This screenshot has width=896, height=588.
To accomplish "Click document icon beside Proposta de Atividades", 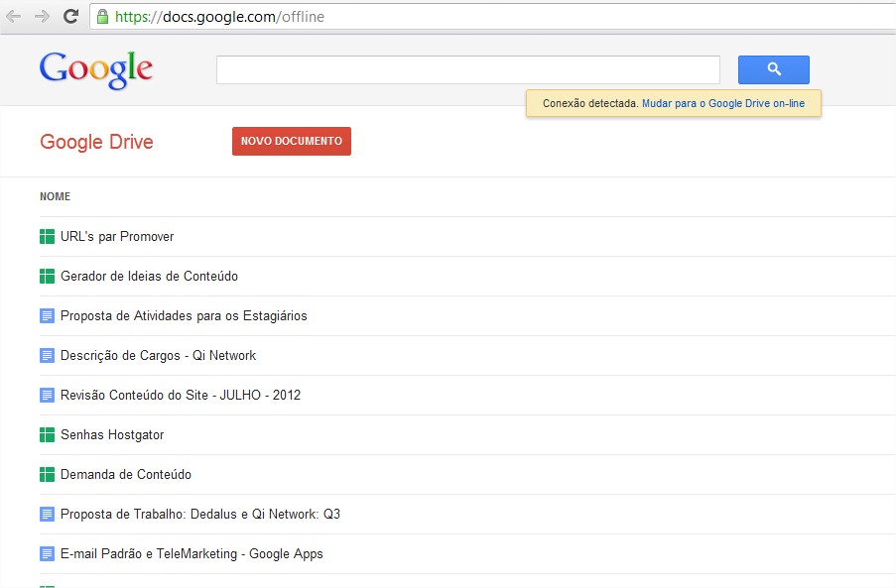I will [47, 315].
